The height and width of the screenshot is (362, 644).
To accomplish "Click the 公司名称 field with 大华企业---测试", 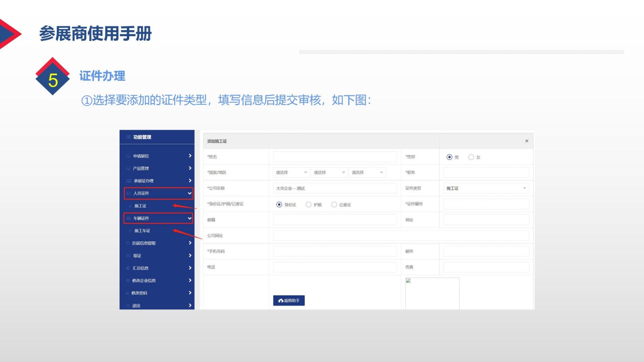I will click(335, 188).
